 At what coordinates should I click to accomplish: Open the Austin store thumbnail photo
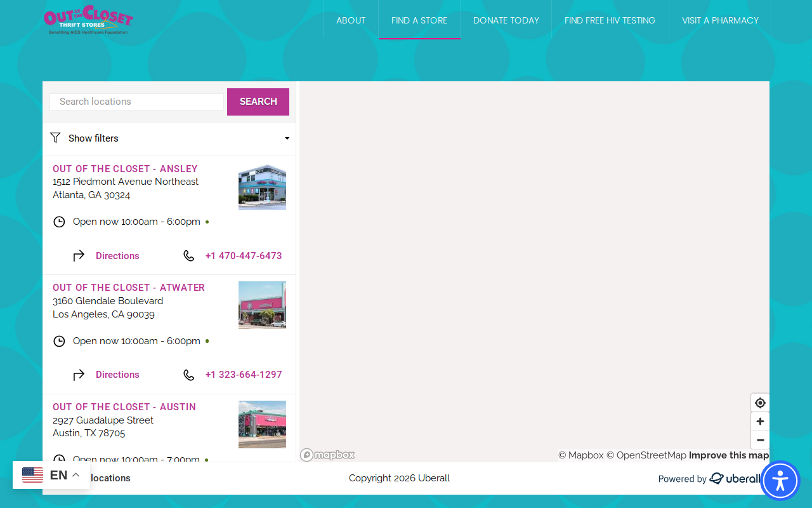pos(262,424)
